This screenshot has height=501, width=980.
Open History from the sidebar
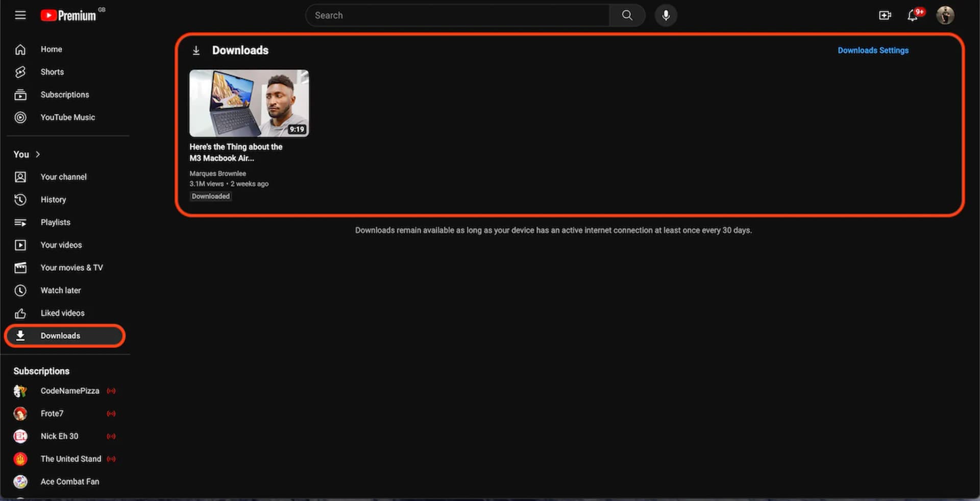pos(53,200)
